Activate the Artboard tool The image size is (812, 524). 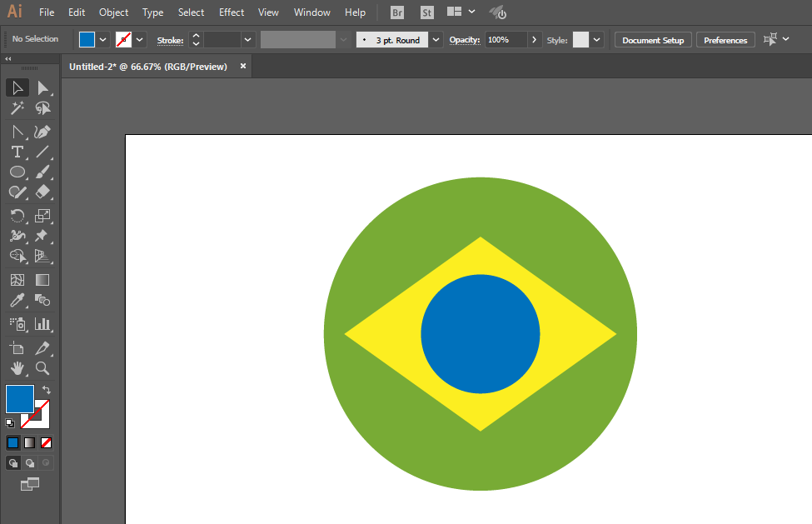pos(17,348)
